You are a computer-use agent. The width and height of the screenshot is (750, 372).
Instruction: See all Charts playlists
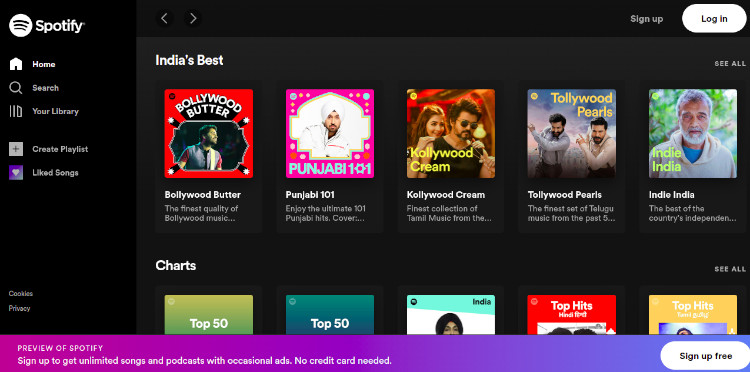[x=730, y=269]
